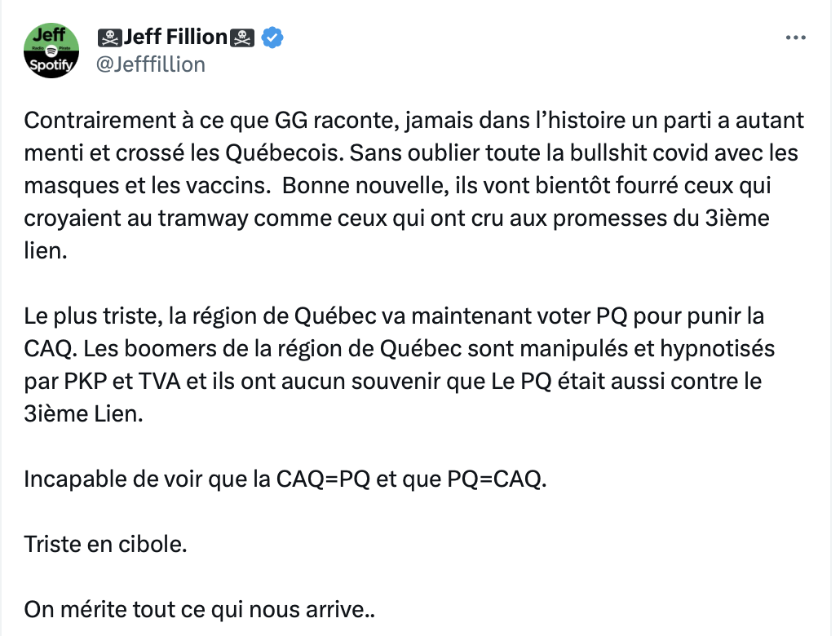Screen dimensions: 840x636
Task: Click the "3ième Lien." text line
Action: 83,413
